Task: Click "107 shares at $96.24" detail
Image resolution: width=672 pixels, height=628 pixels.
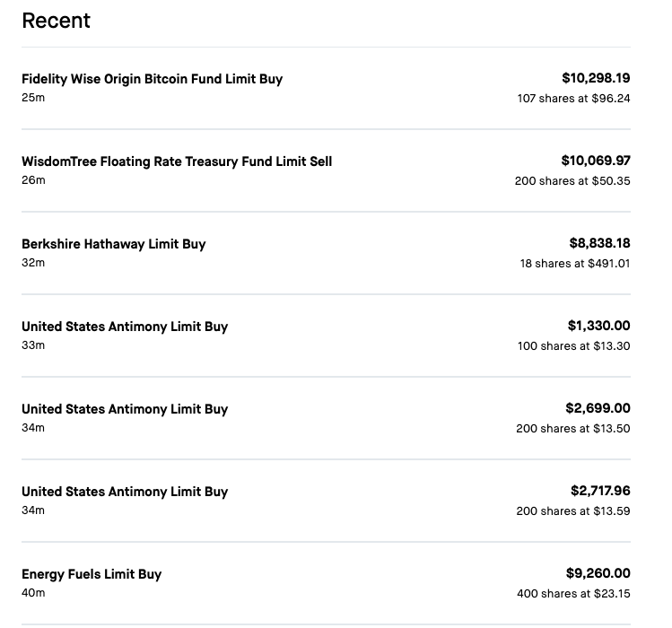Action: pyautogui.click(x=573, y=99)
